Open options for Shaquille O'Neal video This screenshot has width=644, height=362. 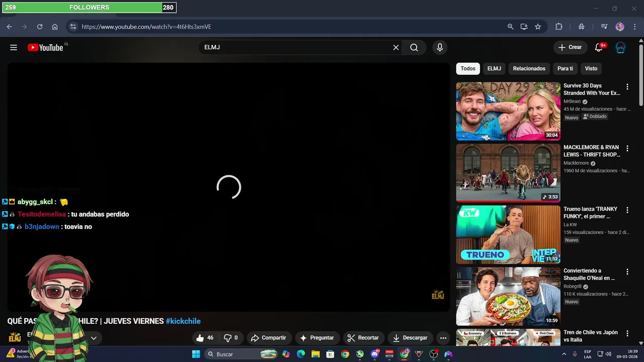tap(627, 272)
